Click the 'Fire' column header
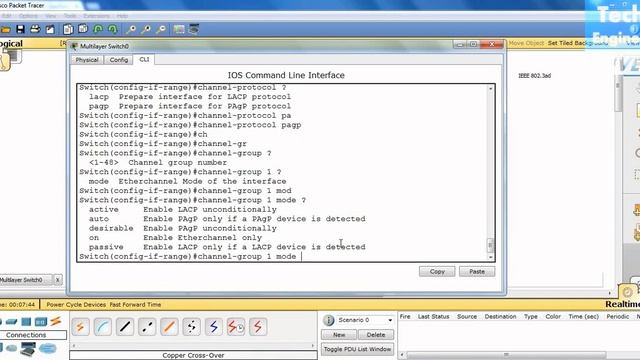Image resolution: width=640 pixels, height=360 pixels. [405, 316]
